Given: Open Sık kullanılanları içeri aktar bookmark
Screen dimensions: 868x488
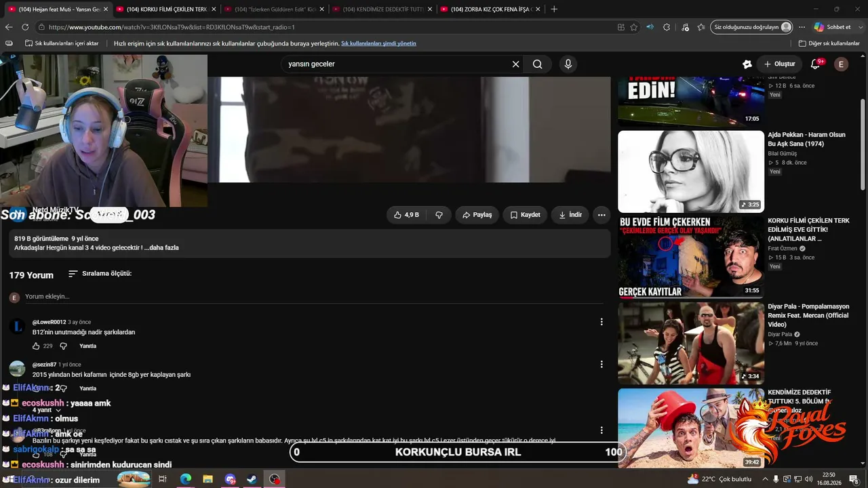Looking at the screenshot, I should pyautogui.click(x=62, y=43).
